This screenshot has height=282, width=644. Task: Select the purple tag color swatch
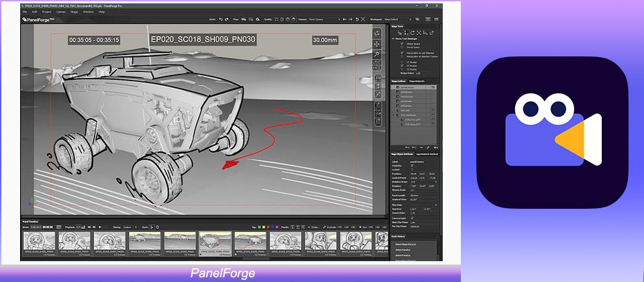pos(277,226)
